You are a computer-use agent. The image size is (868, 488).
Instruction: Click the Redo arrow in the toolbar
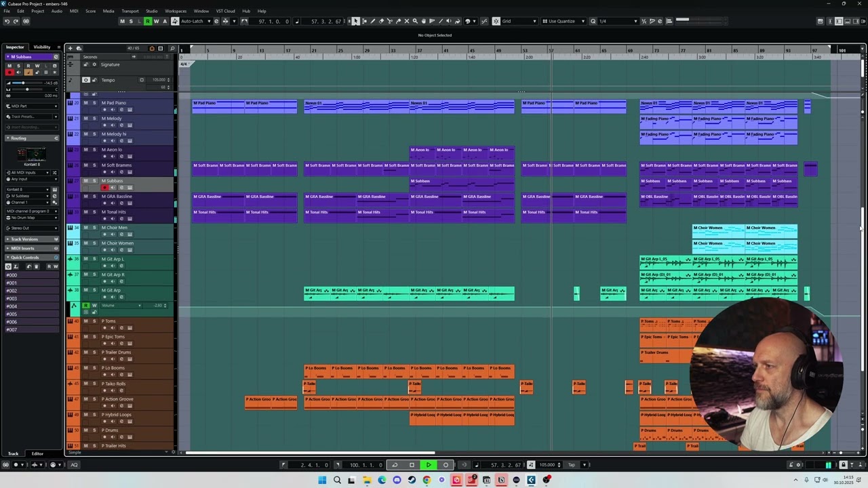[16, 21]
